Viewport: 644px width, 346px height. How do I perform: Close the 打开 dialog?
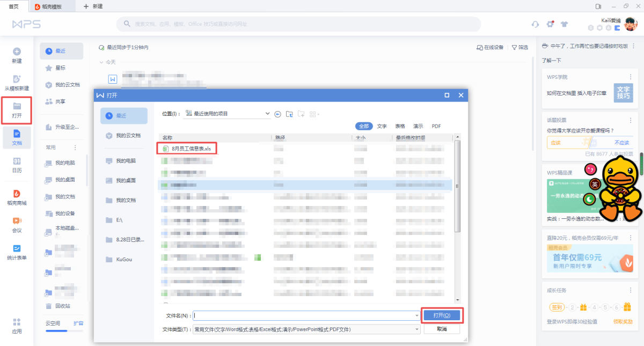460,95
